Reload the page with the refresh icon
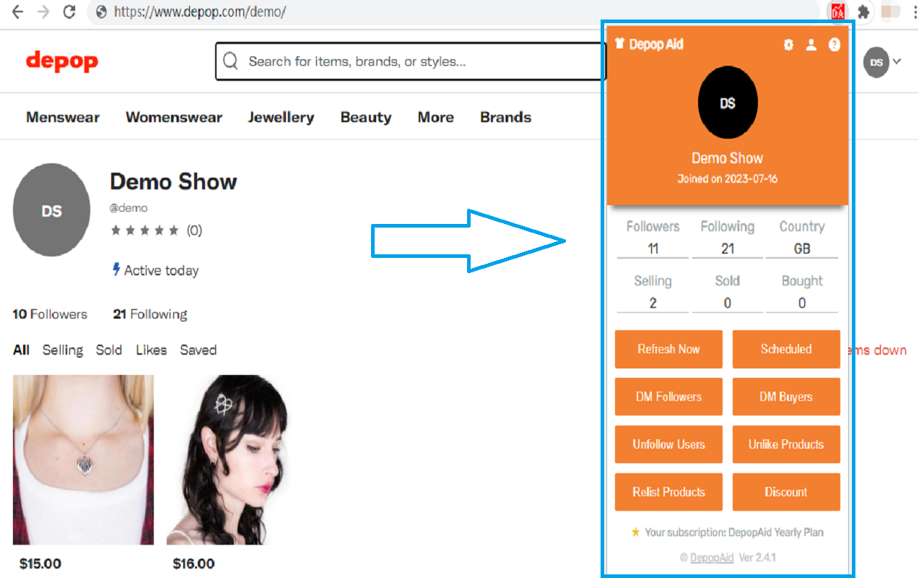Viewport: 924px width, 578px height. (69, 12)
